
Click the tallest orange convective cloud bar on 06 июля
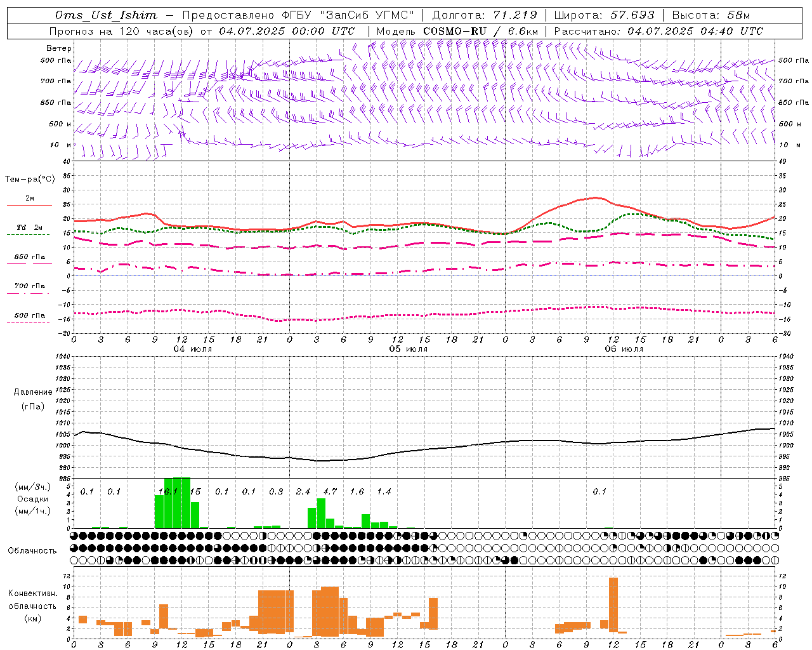[613, 604]
